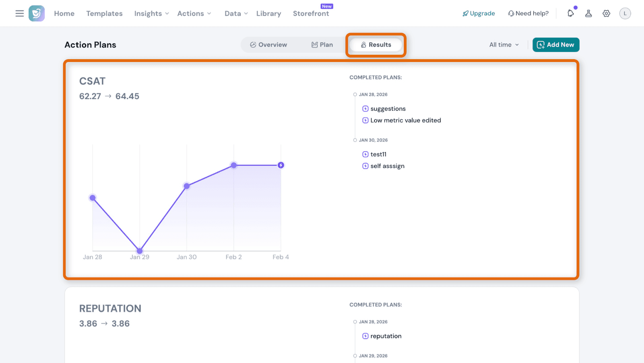Screen dimensions: 644x363
Task: Select the Results tab
Action: (376, 45)
